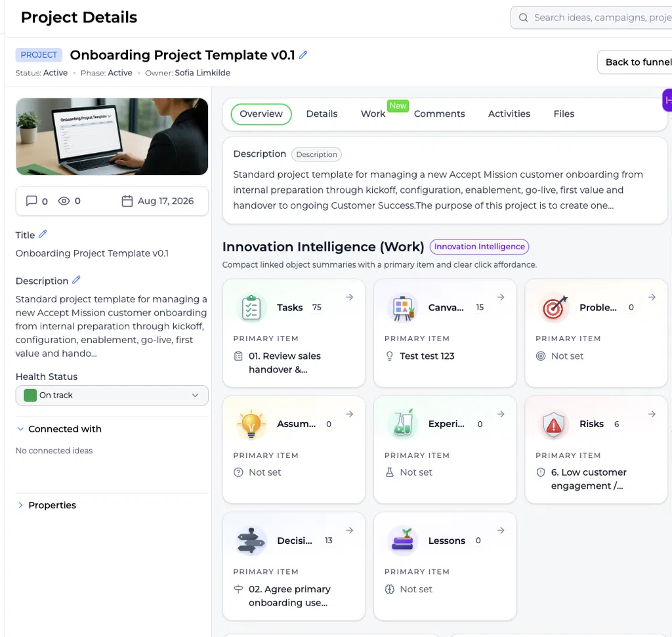This screenshot has height=637, width=672.
Task: Click the Tasks count 75
Action: [317, 308]
